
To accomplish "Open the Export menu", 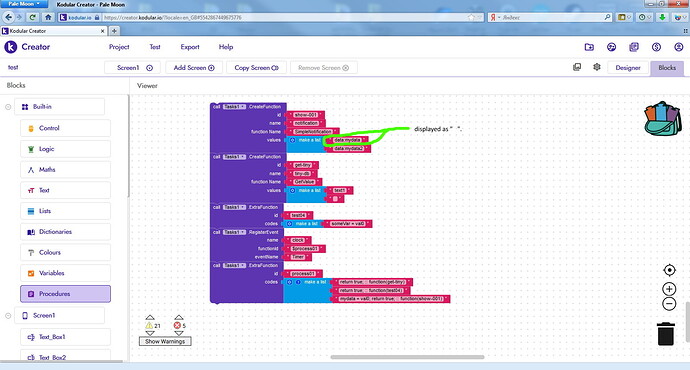I will 190,47.
